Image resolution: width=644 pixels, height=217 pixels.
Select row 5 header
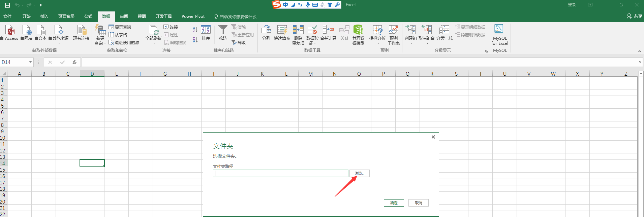[x=3, y=106]
